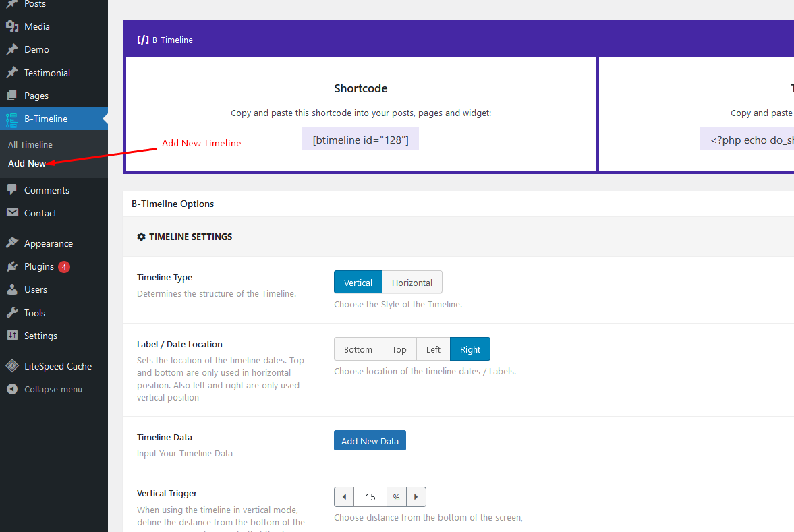Click the Timeline Data label
This screenshot has height=532, width=794.
[165, 438]
